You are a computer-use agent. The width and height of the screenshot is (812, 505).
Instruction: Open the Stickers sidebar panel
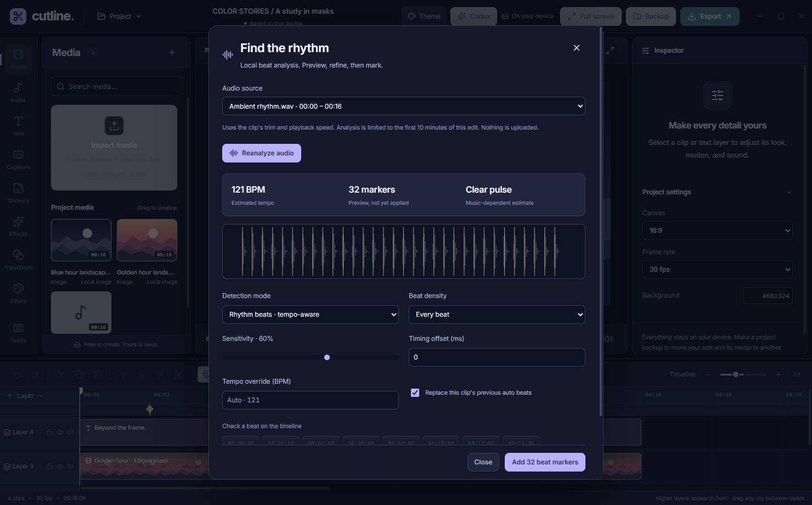point(18,193)
